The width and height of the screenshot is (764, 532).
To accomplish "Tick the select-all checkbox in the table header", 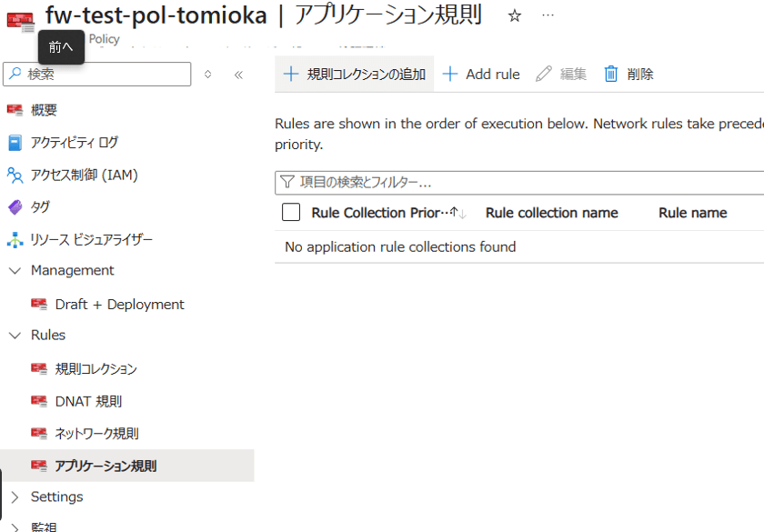I will click(291, 213).
